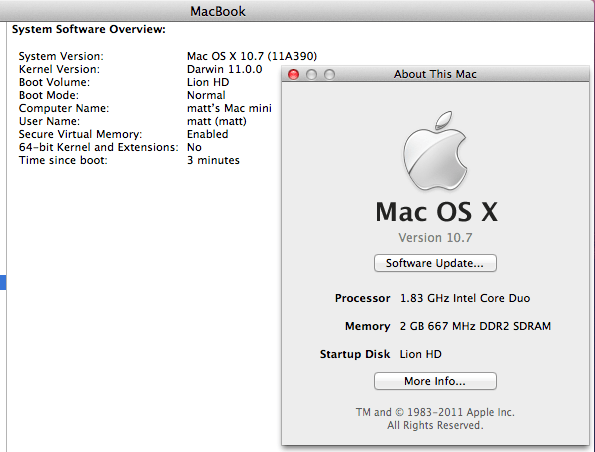Image resolution: width=595 pixels, height=452 pixels.
Task: Open Software Update from About This Mac
Action: tap(435, 263)
